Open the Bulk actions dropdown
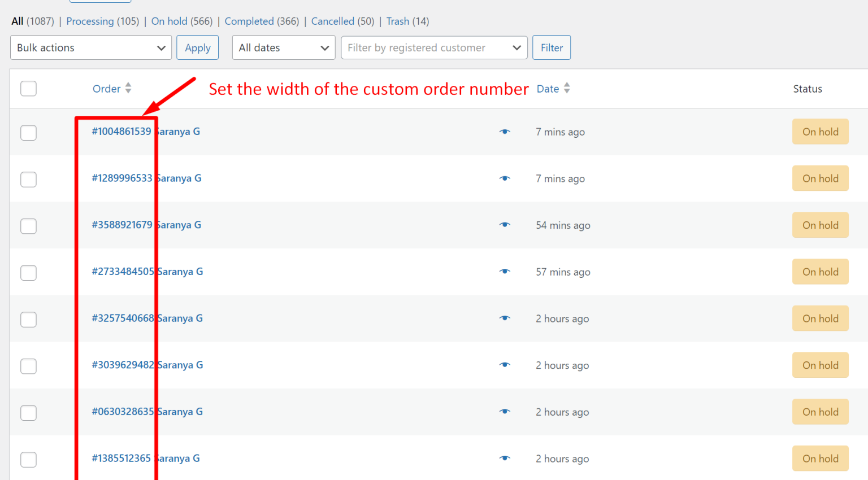868x480 pixels. point(90,47)
